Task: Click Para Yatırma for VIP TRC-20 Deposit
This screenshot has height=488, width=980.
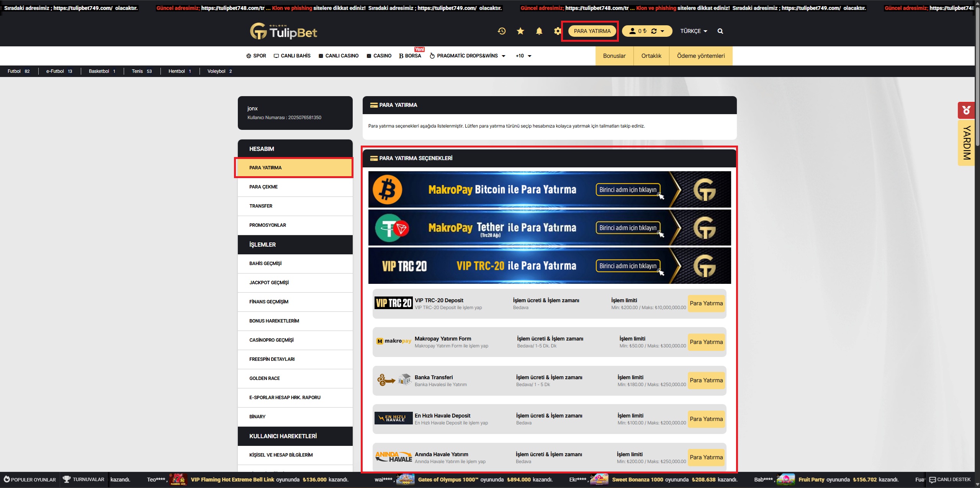Action: (706, 303)
